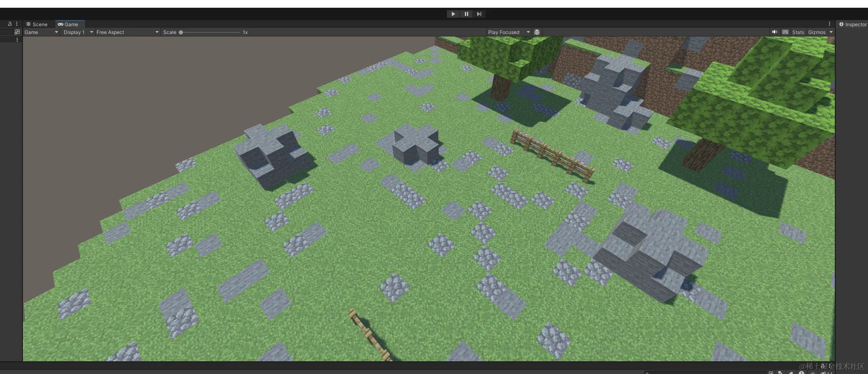Advance one frame with the Step button

tap(479, 14)
